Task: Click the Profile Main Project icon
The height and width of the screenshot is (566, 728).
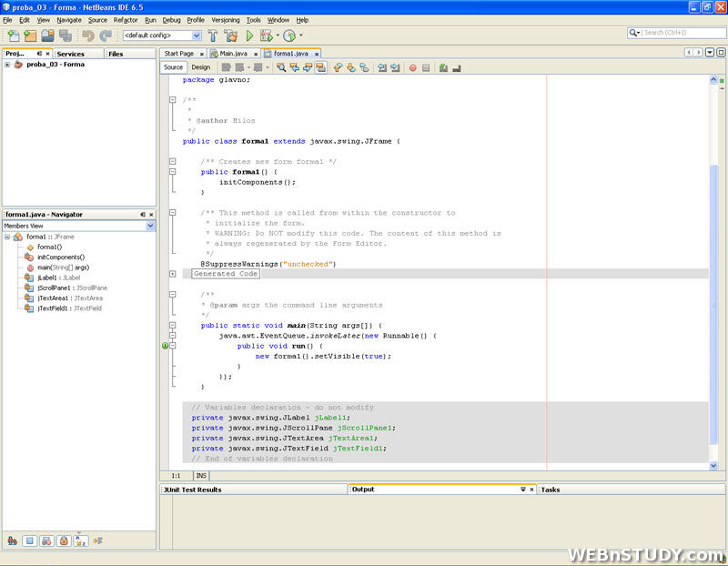Action: point(289,35)
